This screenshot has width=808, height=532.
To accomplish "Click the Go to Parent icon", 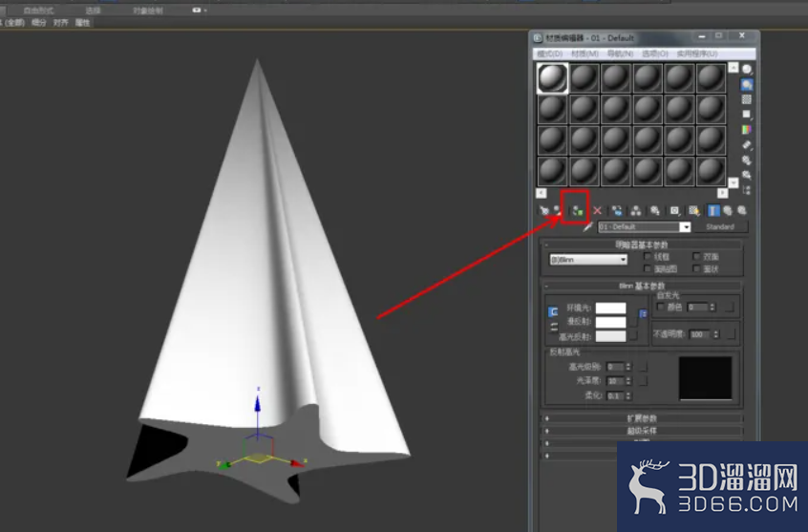I will [728, 210].
